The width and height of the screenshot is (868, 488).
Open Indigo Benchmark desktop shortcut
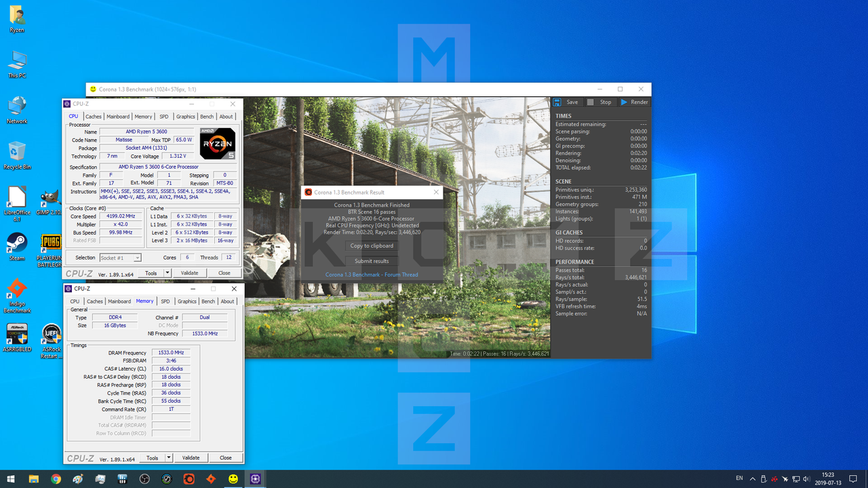[17, 296]
